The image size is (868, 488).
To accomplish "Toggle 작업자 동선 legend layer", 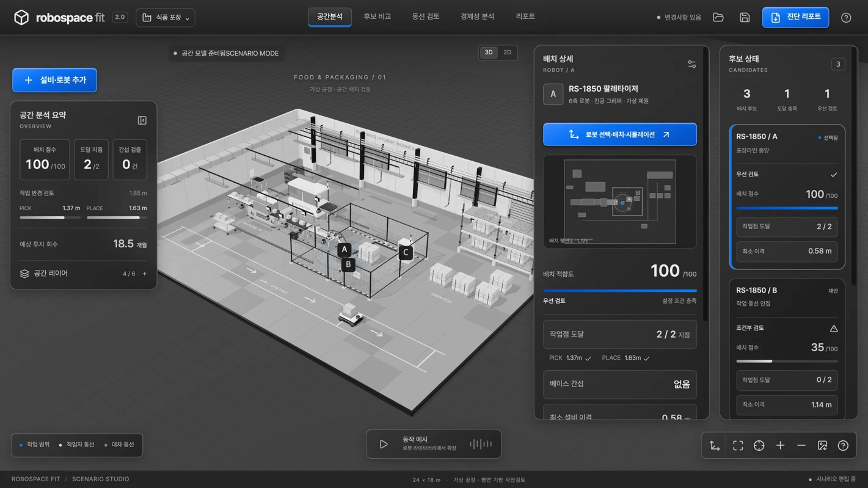I will pos(76,445).
